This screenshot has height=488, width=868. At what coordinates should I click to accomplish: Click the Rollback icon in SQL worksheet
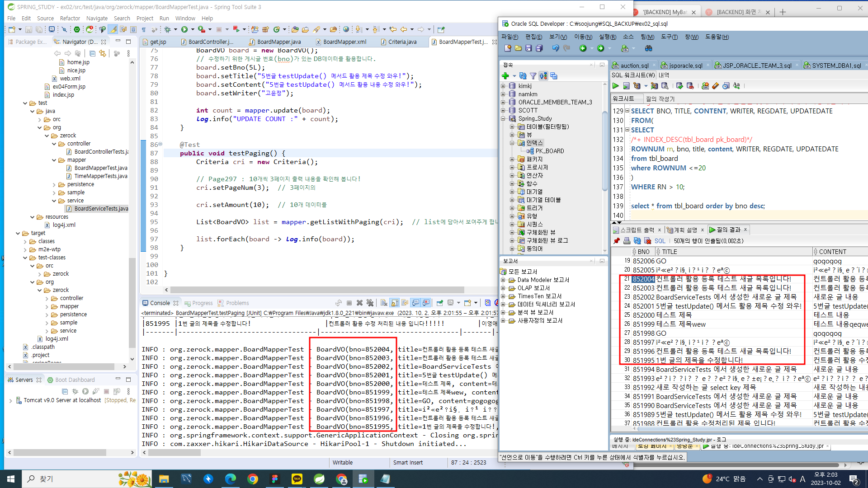[690, 86]
